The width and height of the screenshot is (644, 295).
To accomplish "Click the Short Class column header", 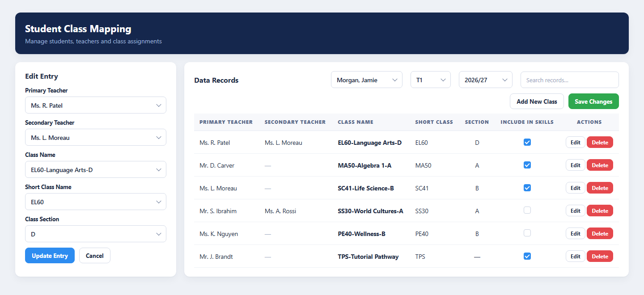I will pos(434,122).
